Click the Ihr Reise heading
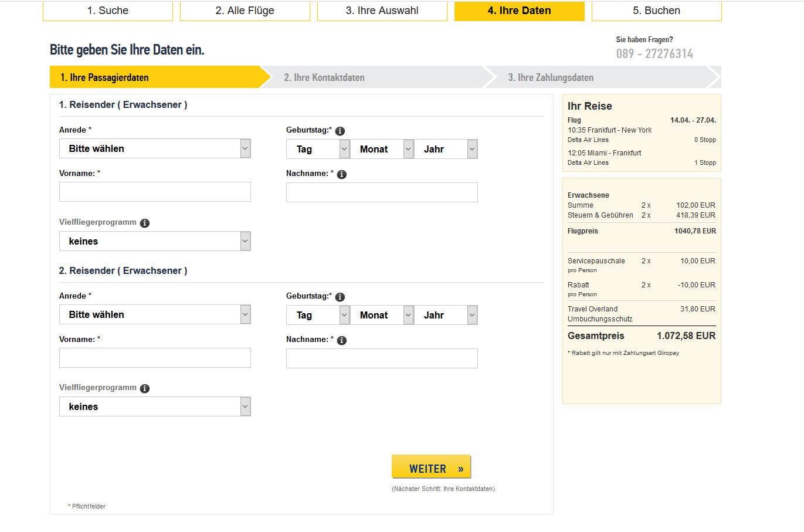This screenshot has width=804, height=532. point(589,106)
